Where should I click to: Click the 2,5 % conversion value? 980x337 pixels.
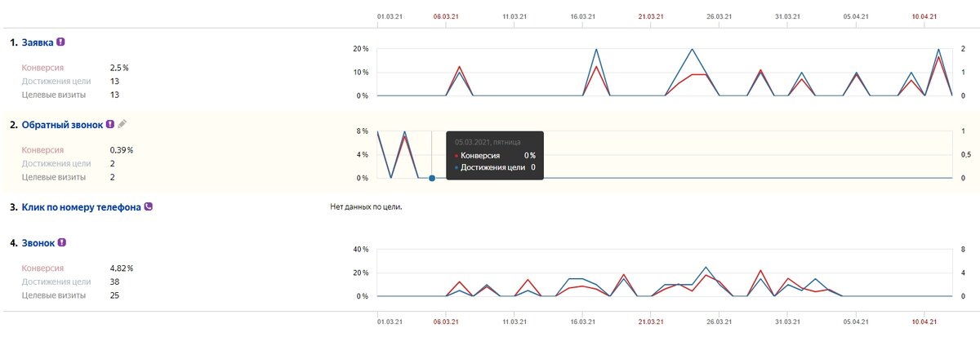(x=119, y=68)
